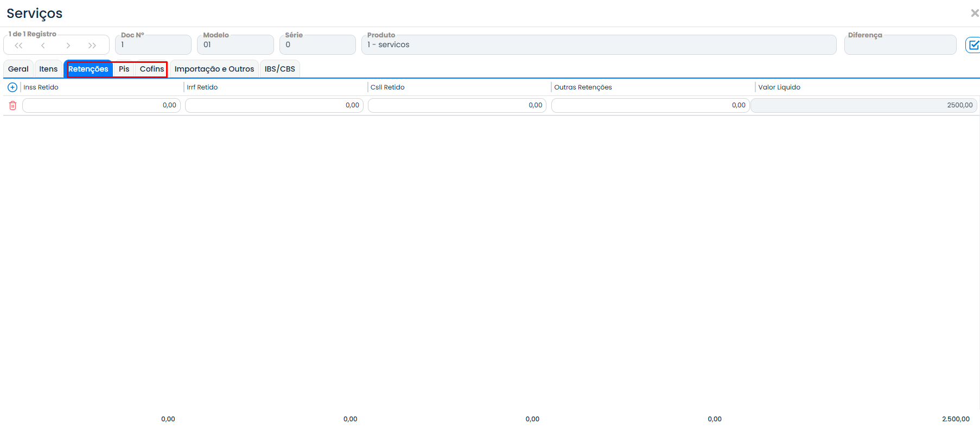Delete the retention row with trash icon
Screen dimensions: 980x430
pyautogui.click(x=12, y=105)
